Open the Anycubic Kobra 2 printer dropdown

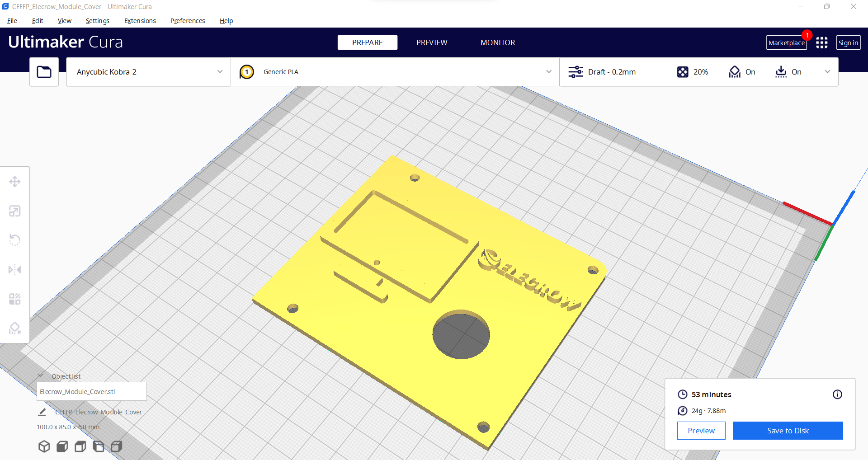[x=148, y=72]
